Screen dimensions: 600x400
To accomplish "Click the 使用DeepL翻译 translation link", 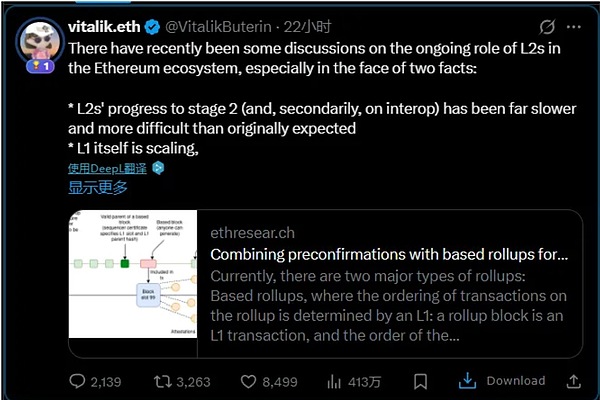I will (x=107, y=167).
